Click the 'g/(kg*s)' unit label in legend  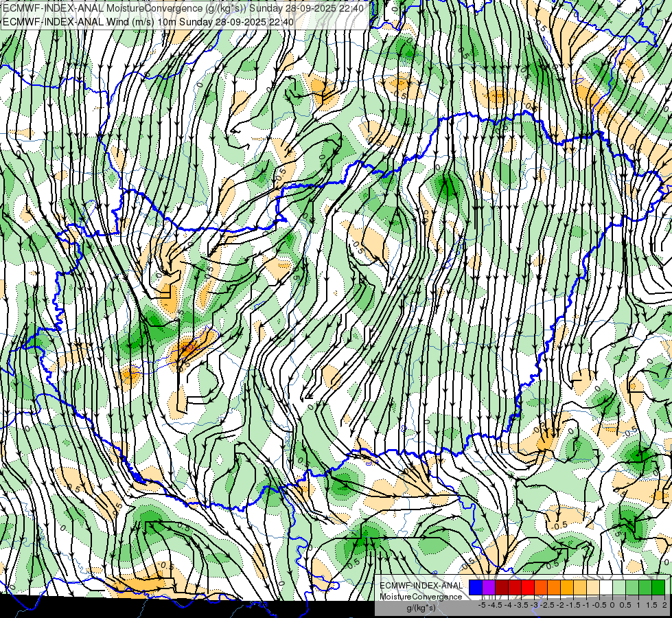click(x=421, y=608)
